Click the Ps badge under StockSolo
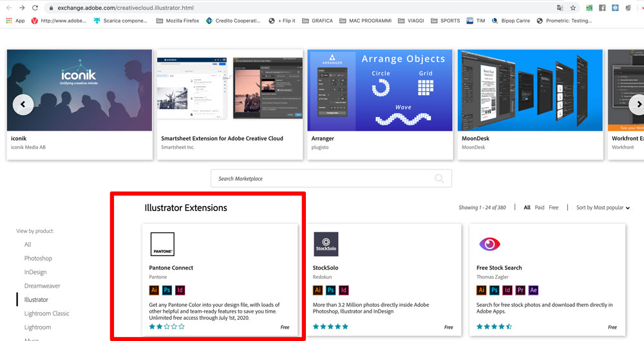This screenshot has height=341, width=644. (x=330, y=290)
